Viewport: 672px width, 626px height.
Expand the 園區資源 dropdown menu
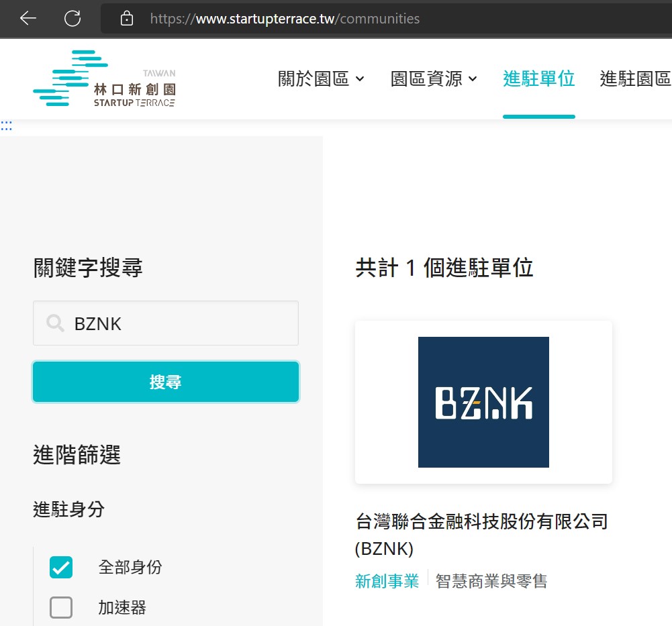[434, 79]
